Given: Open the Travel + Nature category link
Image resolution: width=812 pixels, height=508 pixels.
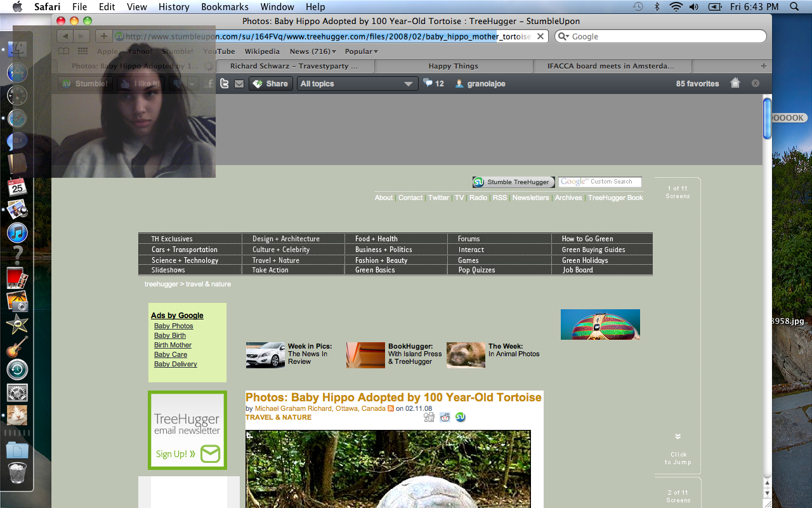Looking at the screenshot, I should (275, 260).
